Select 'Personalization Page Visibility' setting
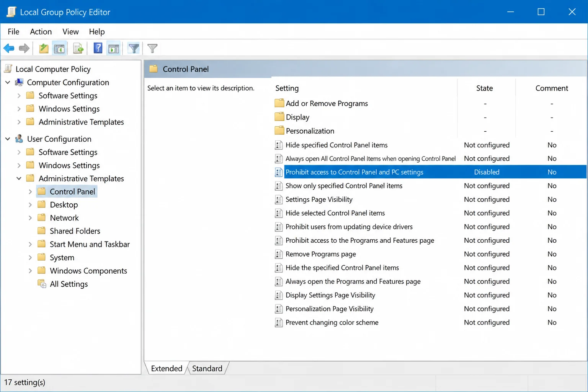588x392 pixels. pyautogui.click(x=330, y=309)
